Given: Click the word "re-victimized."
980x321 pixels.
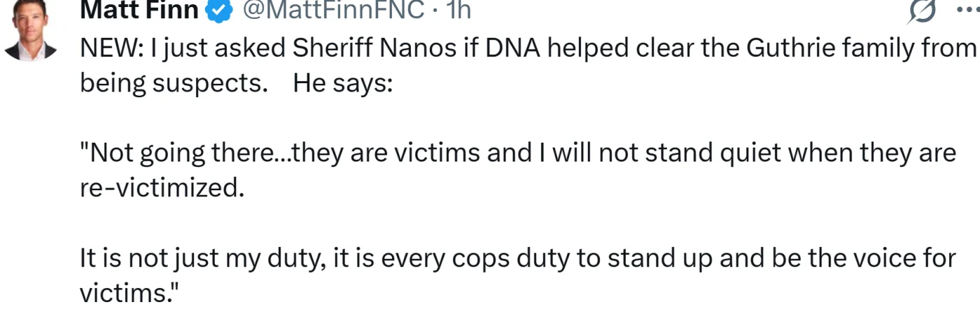Looking at the screenshot, I should point(162,188).
